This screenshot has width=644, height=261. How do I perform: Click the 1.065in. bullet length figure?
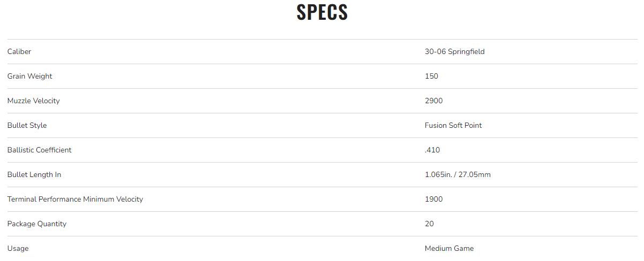[x=439, y=175]
